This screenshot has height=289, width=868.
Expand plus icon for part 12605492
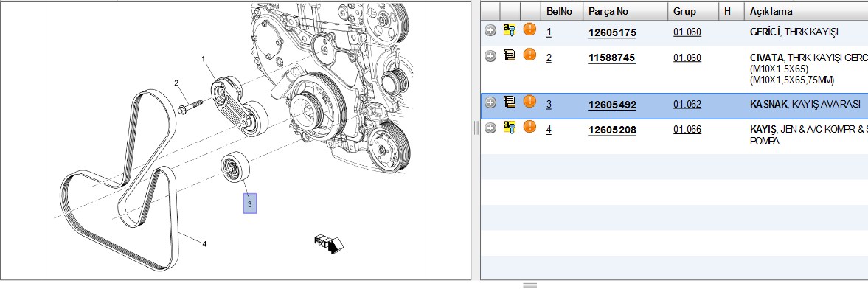pos(490,102)
